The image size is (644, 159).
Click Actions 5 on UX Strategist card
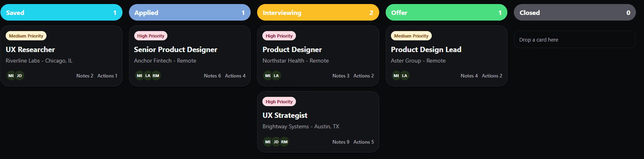pos(363,142)
